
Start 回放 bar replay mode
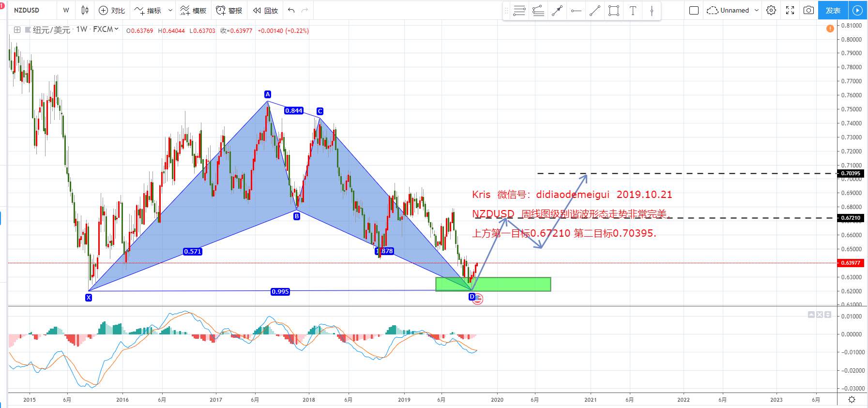[x=265, y=10]
